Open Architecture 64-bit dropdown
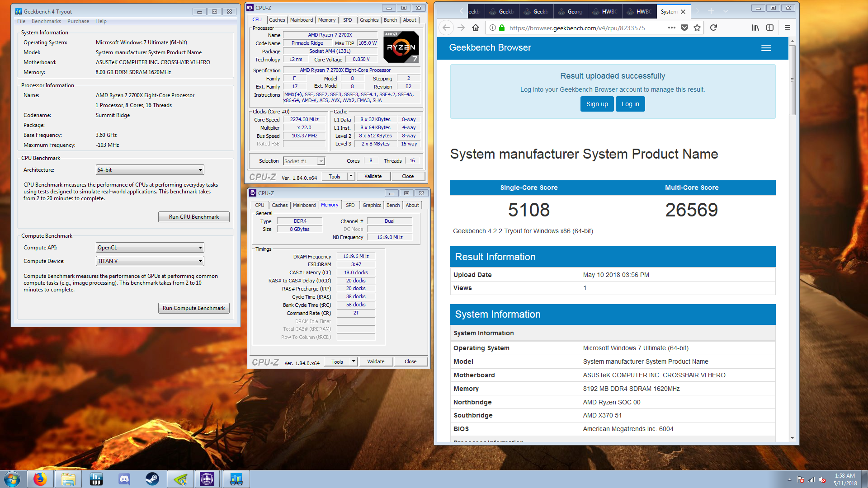Viewport: 868px width, 488px height. [x=150, y=170]
